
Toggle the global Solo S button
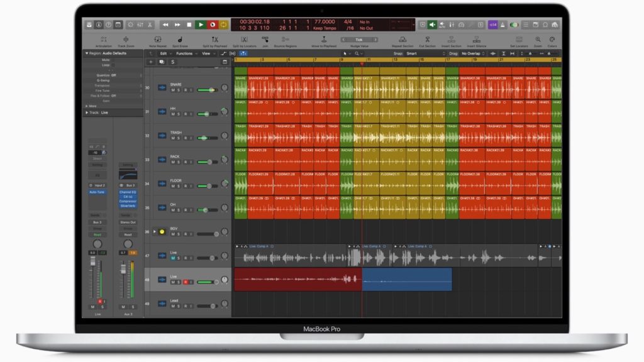coord(173,62)
